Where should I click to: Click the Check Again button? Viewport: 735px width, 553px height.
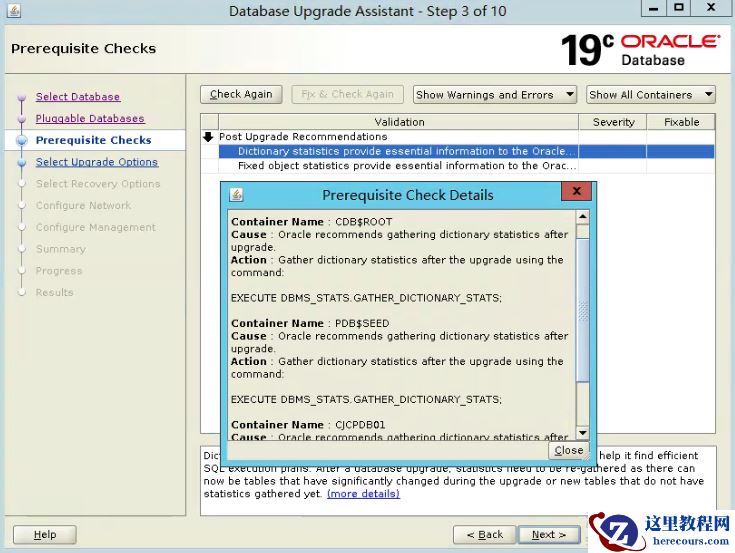(x=241, y=94)
